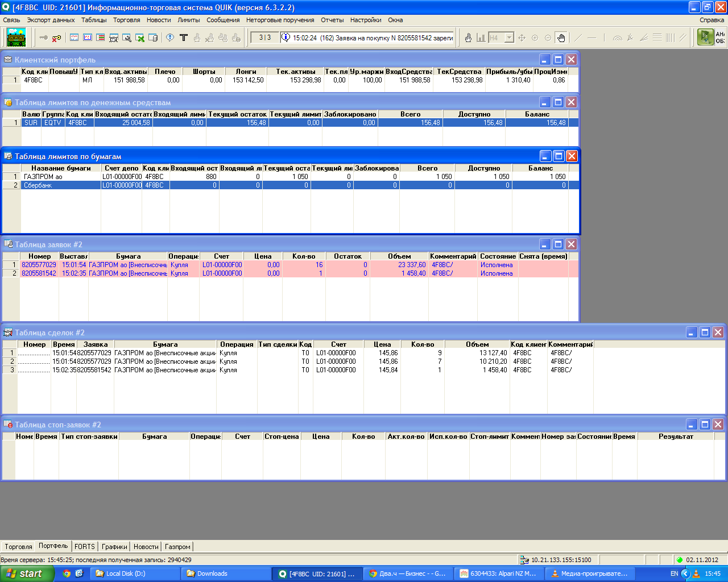Open Local Disk (D:) from the taskbar
The width and height of the screenshot is (728, 582).
pos(135,574)
